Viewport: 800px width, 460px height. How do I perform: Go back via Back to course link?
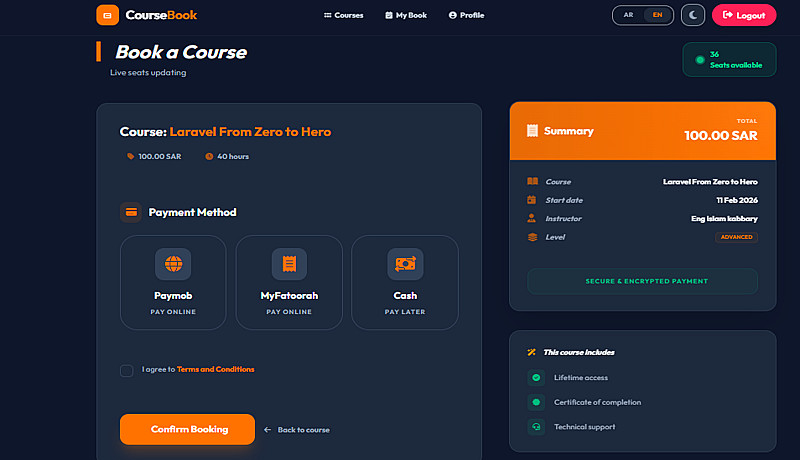(x=296, y=430)
